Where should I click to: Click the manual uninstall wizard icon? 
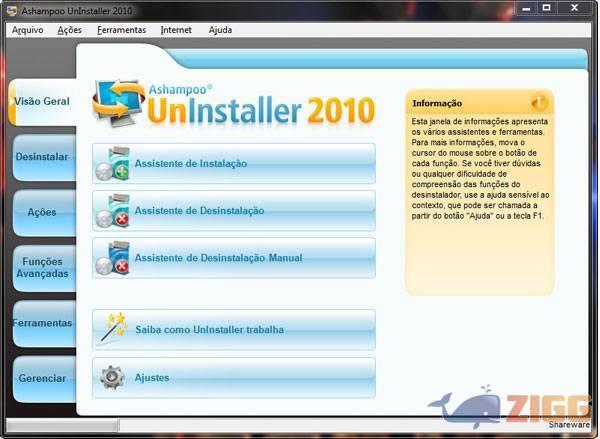click(113, 258)
